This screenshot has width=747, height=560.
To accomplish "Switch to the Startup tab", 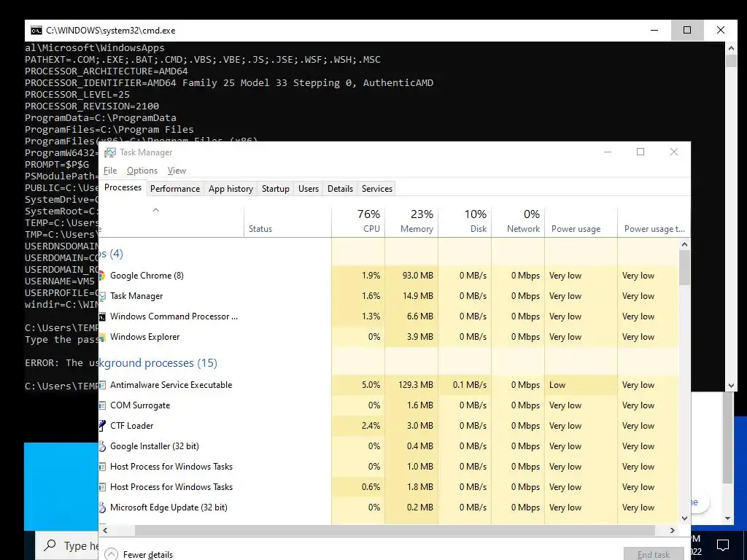I will coord(275,189).
